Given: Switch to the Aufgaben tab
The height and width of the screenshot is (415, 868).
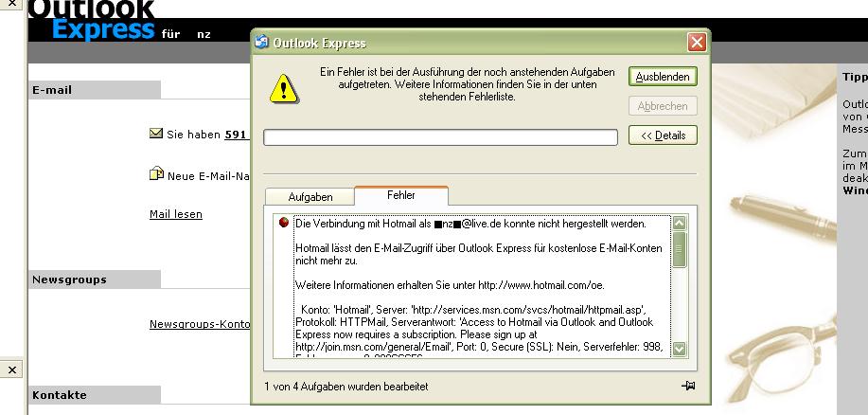Looking at the screenshot, I should pyautogui.click(x=310, y=197).
